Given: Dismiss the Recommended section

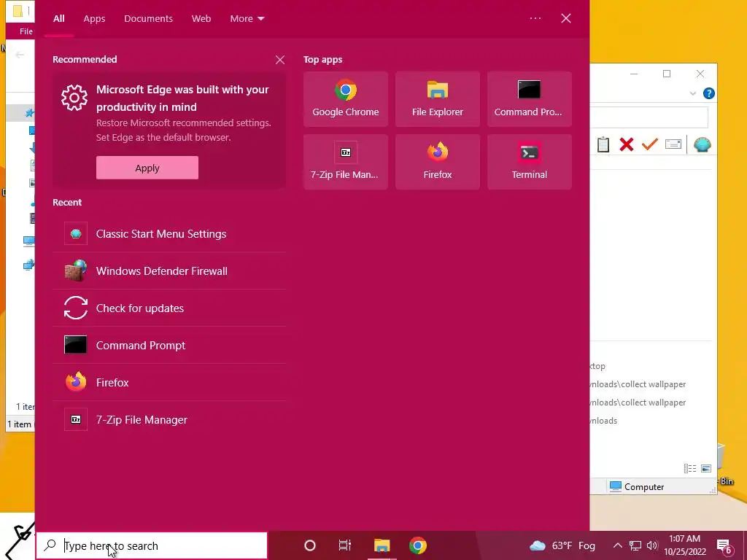Looking at the screenshot, I should [280, 60].
